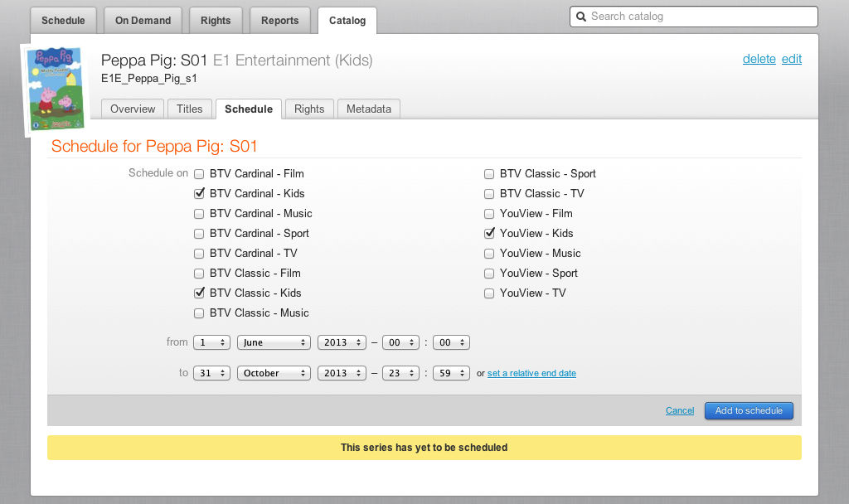849x504 pixels.
Task: Open the from hour dropdown
Action: tap(400, 342)
